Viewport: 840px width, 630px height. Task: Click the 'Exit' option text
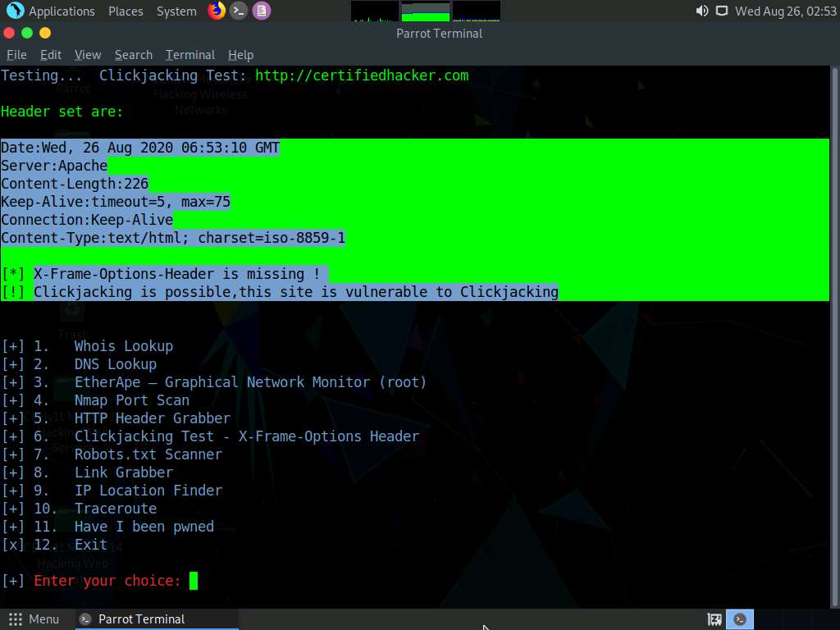(91, 545)
